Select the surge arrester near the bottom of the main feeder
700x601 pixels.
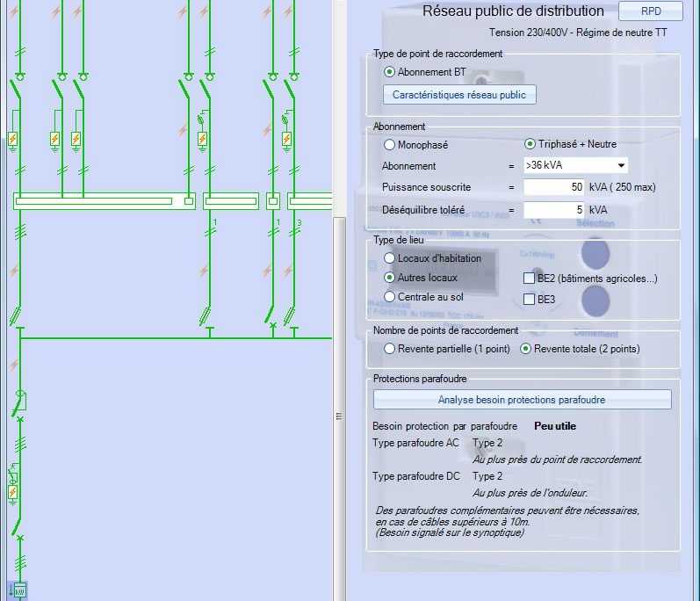pyautogui.click(x=13, y=492)
